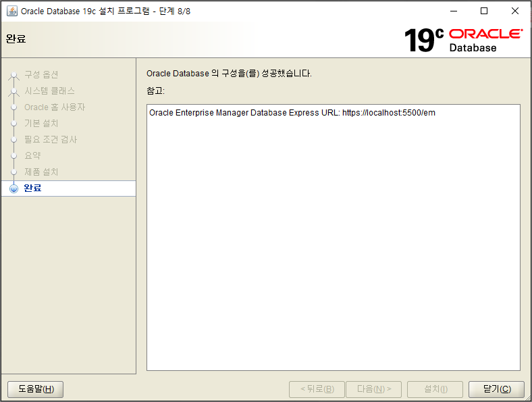The height and width of the screenshot is (402, 532).
Task: Click the Oracle 19c Database logo
Action: click(463, 40)
